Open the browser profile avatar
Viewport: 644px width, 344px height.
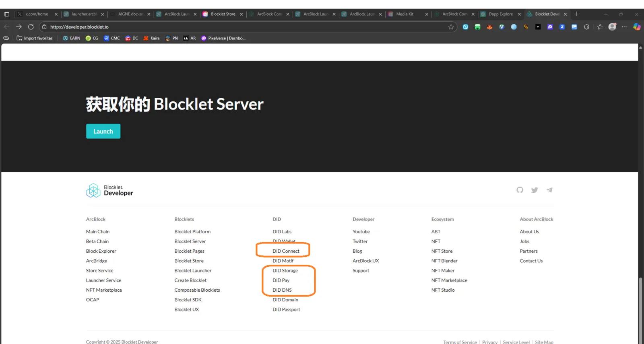point(613,27)
